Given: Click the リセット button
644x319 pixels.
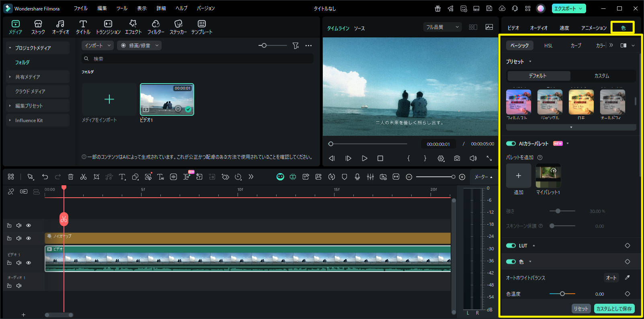Looking at the screenshot, I should click(581, 309).
